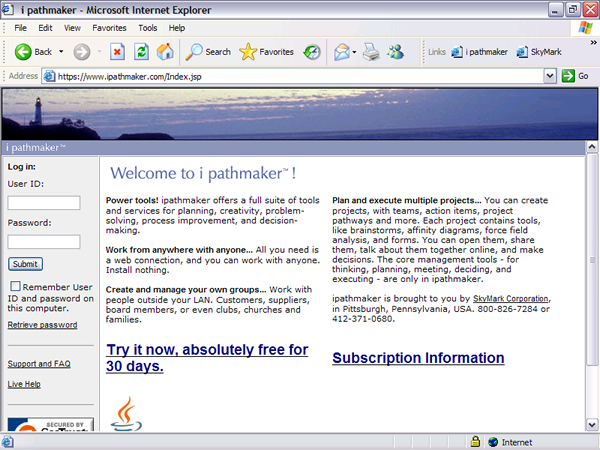Click the grey Forward arrow button
Viewport: 600px width, 450px height.
[82, 52]
